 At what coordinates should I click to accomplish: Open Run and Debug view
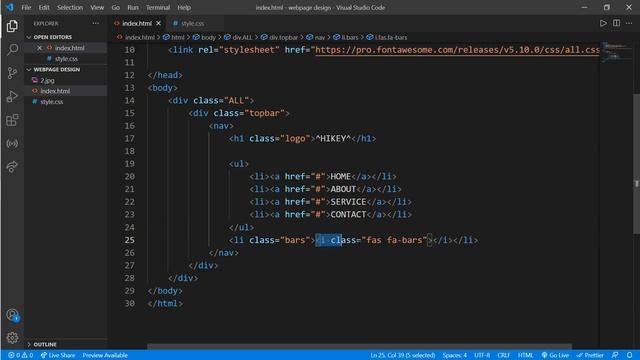pos(12,97)
